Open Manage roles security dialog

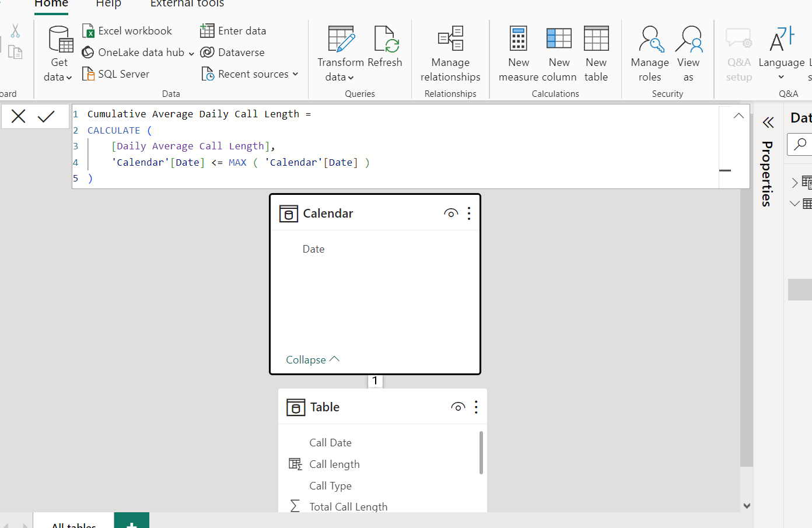[650, 54]
